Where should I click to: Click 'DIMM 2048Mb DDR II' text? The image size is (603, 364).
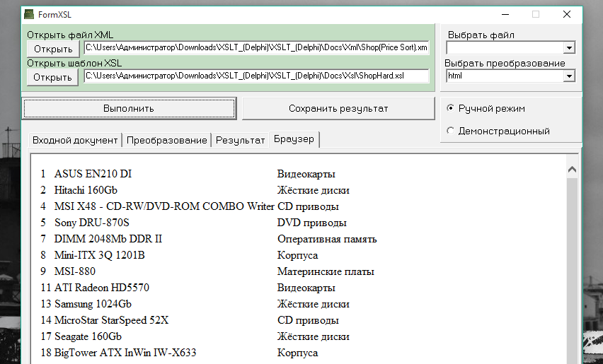coord(108,239)
